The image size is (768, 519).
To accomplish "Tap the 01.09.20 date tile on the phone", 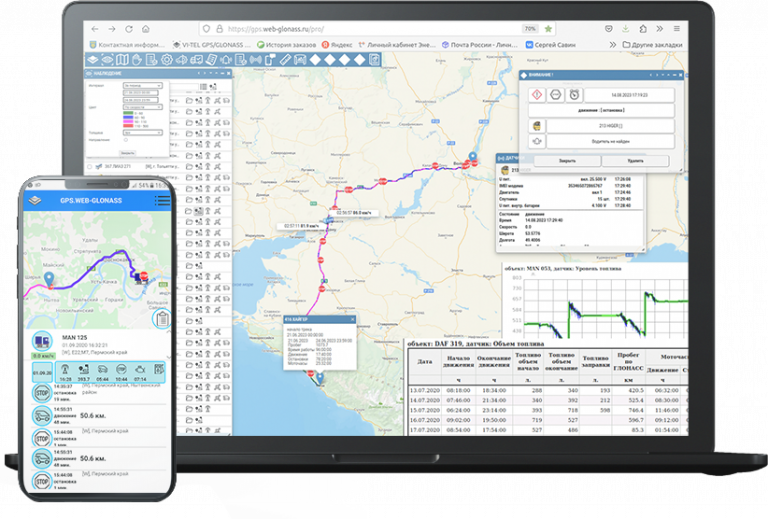I will pos(43,373).
